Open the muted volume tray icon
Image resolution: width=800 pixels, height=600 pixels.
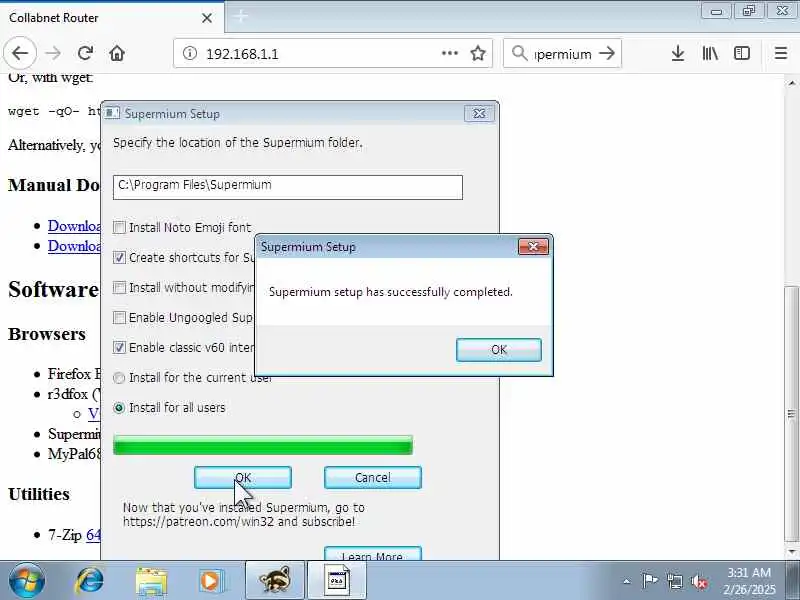tap(699, 581)
